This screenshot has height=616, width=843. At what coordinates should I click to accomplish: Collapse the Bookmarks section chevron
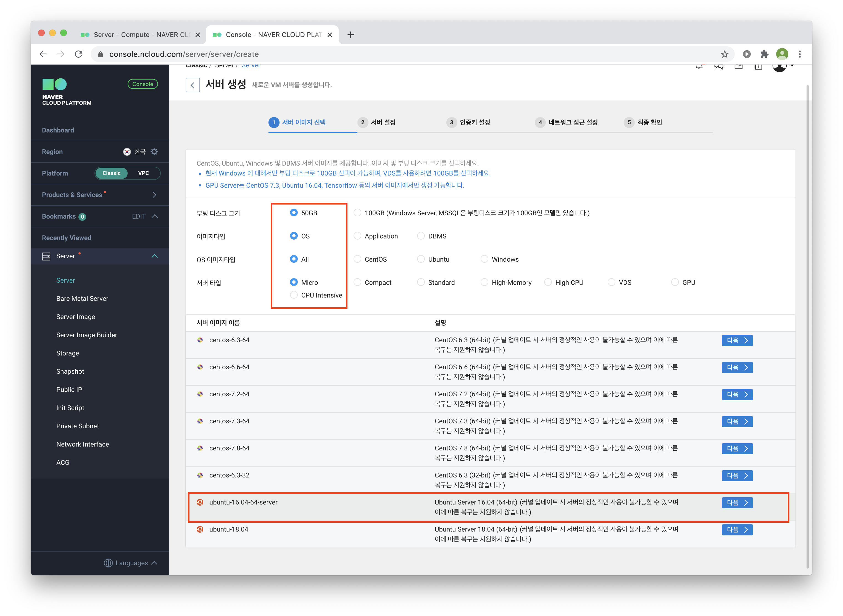coord(155,216)
